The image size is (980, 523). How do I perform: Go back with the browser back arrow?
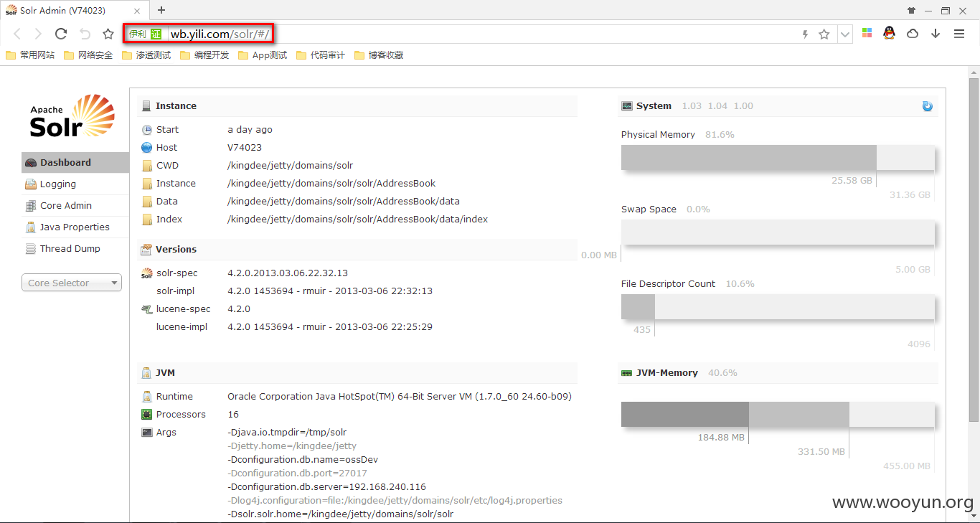[x=17, y=34]
